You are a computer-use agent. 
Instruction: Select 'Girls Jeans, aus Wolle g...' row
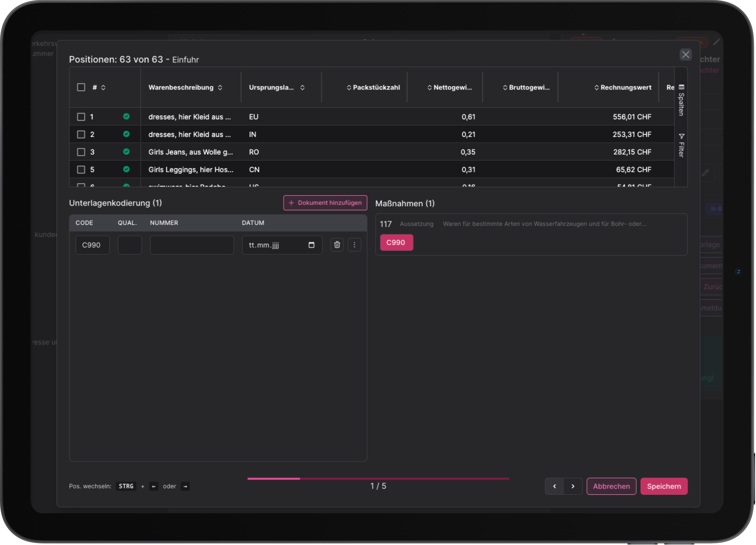point(372,152)
